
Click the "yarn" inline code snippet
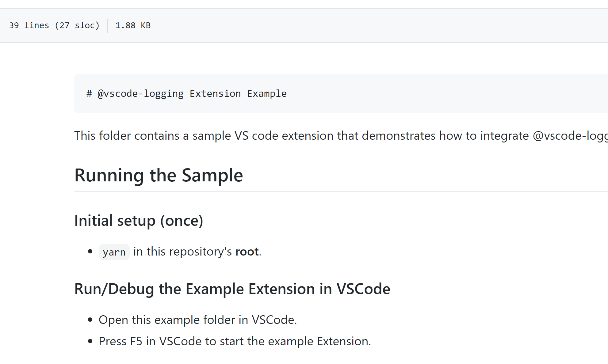point(114,252)
